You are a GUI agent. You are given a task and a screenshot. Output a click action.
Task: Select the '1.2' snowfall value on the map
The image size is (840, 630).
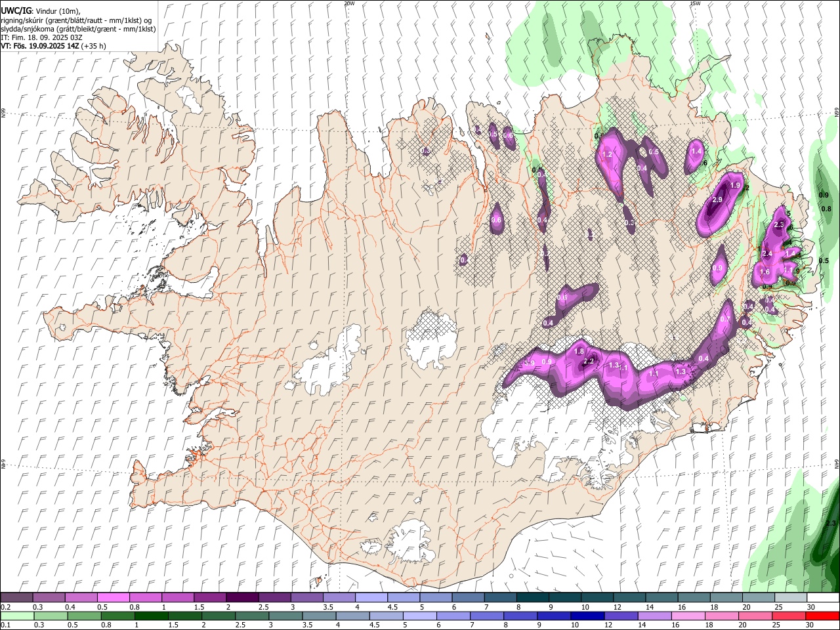(607, 154)
